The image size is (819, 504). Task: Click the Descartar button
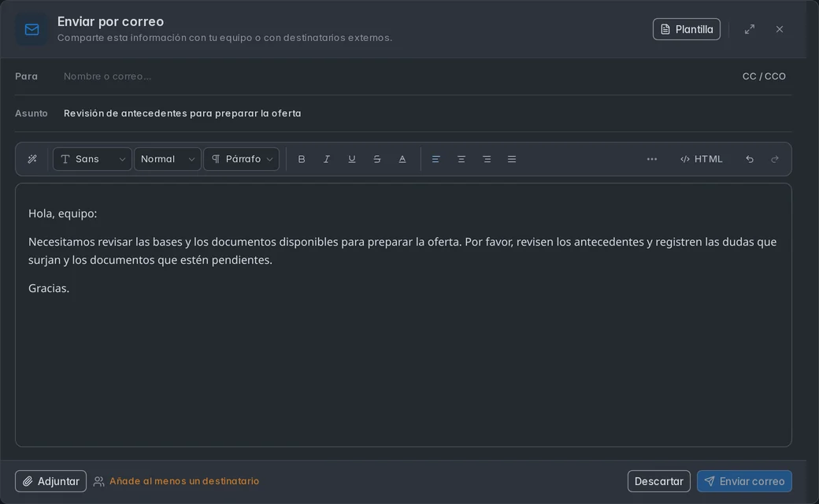[658, 481]
